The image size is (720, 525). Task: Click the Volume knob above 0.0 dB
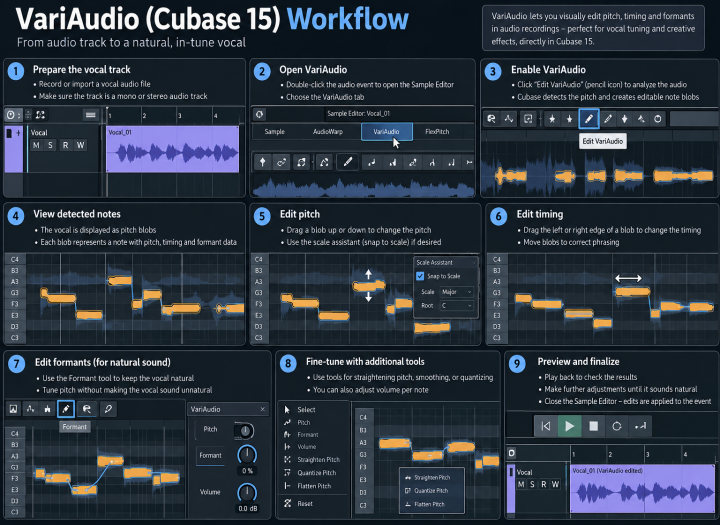click(x=247, y=492)
